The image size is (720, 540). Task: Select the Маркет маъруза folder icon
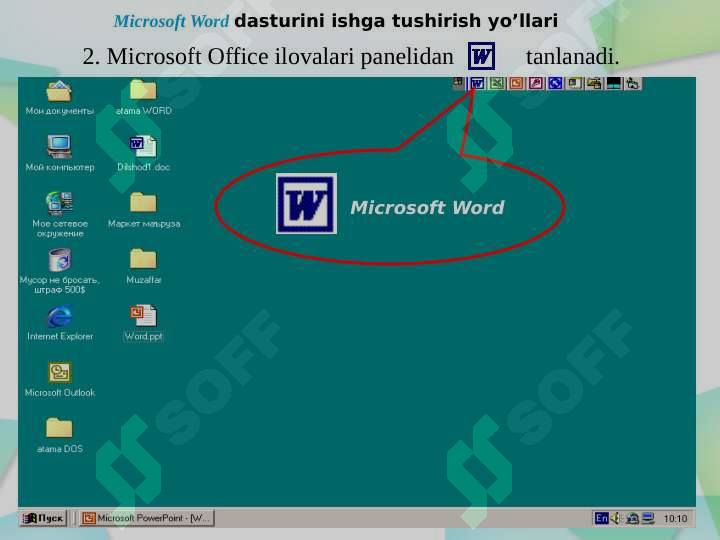point(143,202)
